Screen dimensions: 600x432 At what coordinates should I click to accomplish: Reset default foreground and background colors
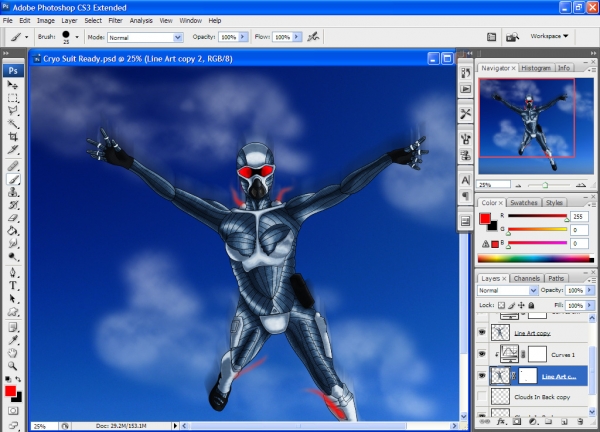tap(8, 379)
